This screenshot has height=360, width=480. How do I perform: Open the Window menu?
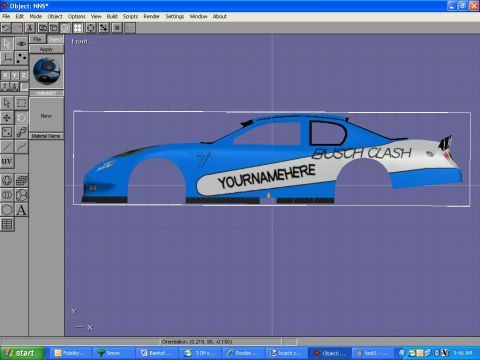[x=198, y=16]
